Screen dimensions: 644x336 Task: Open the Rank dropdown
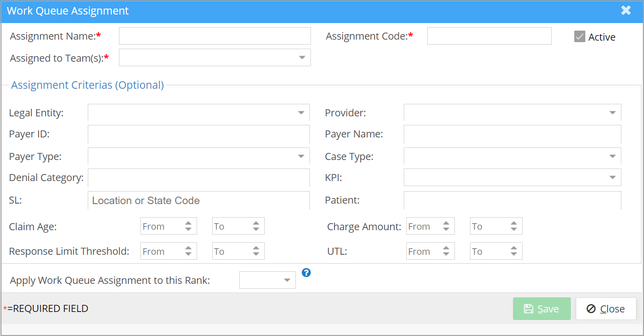[287, 280]
